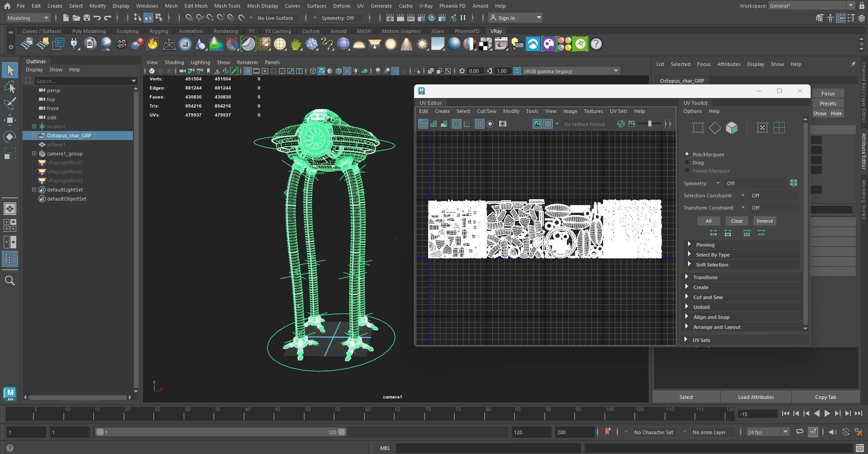Open the Modeling menu set dropdown
This screenshot has height=454, width=868.
pyautogui.click(x=28, y=18)
